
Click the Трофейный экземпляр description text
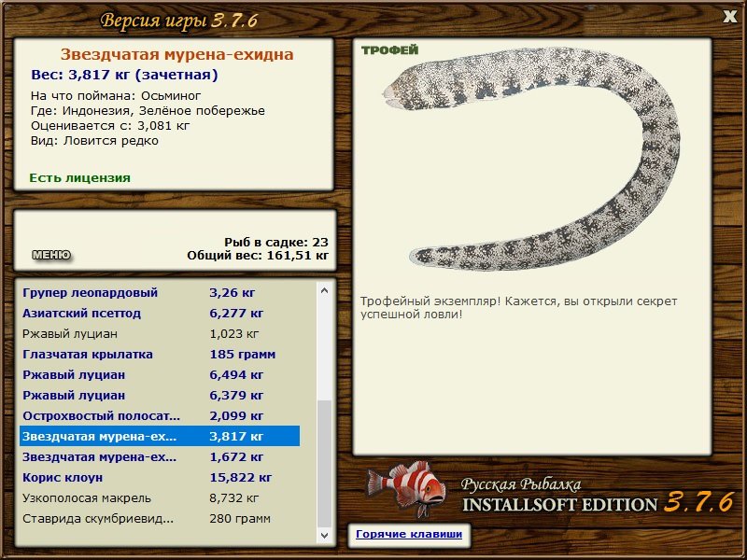coord(518,308)
